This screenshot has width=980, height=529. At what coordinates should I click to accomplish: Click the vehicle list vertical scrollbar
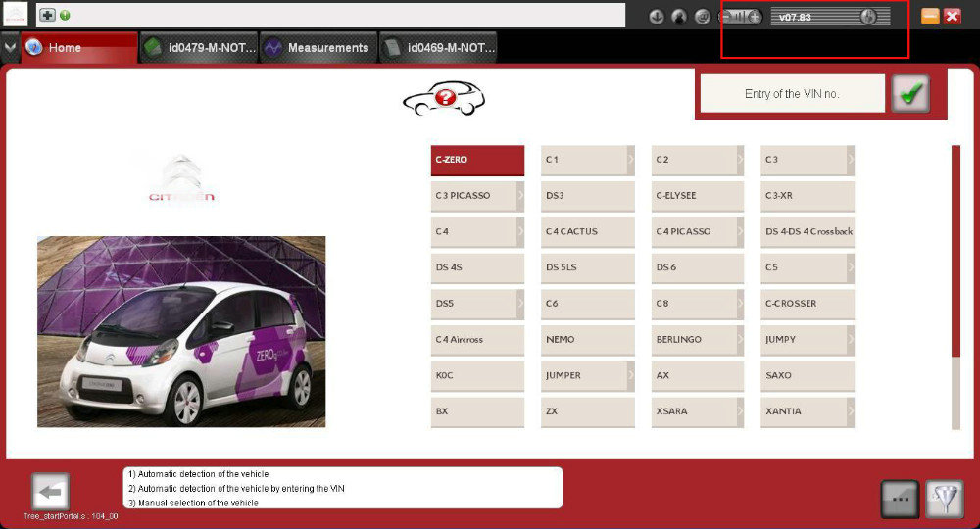[955, 287]
